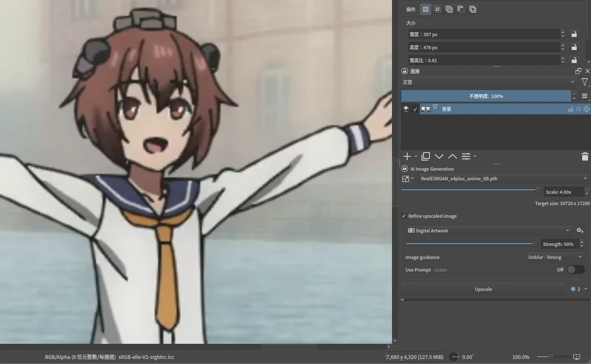Click the intersect selection operation icon
Image resolution: width=591 pixels, height=364 pixels.
tap(437, 9)
